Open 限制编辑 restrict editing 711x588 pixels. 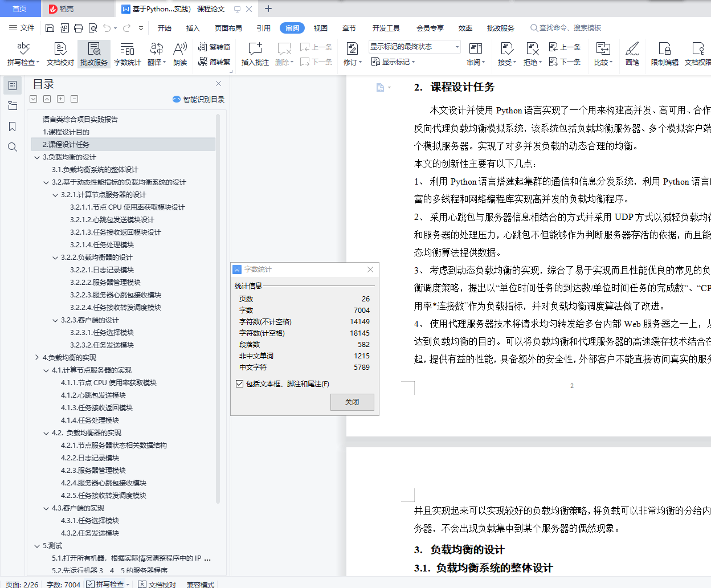(x=664, y=54)
